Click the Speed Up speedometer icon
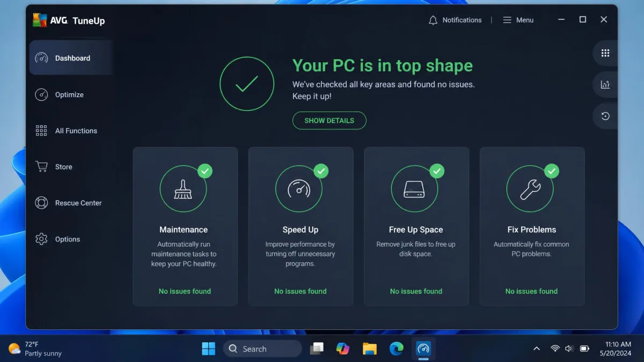The width and height of the screenshot is (644, 362). click(299, 189)
